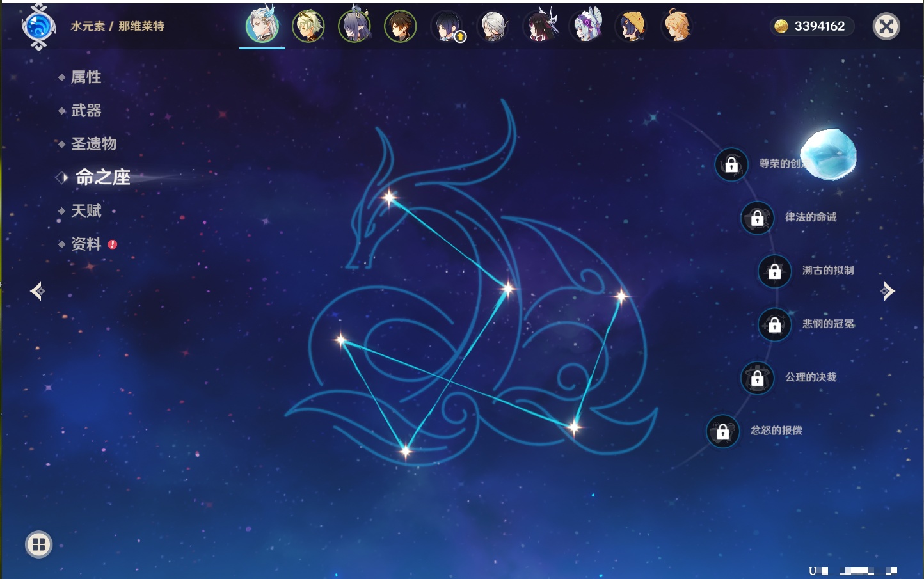Click the Mora balance 3394162
The height and width of the screenshot is (579, 924).
812,26
